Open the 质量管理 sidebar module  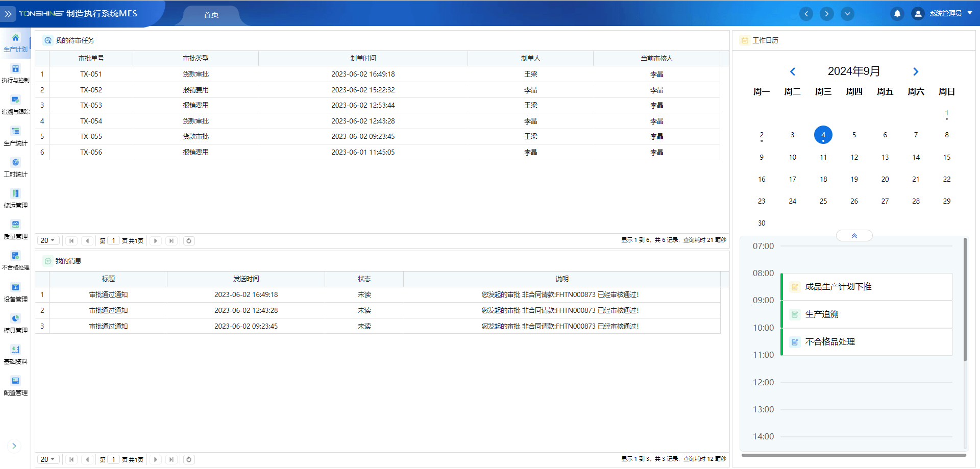click(15, 230)
